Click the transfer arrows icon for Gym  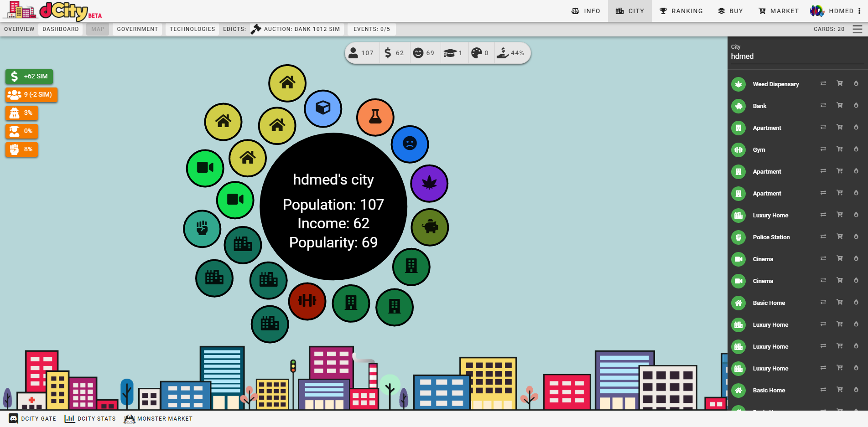pos(823,149)
